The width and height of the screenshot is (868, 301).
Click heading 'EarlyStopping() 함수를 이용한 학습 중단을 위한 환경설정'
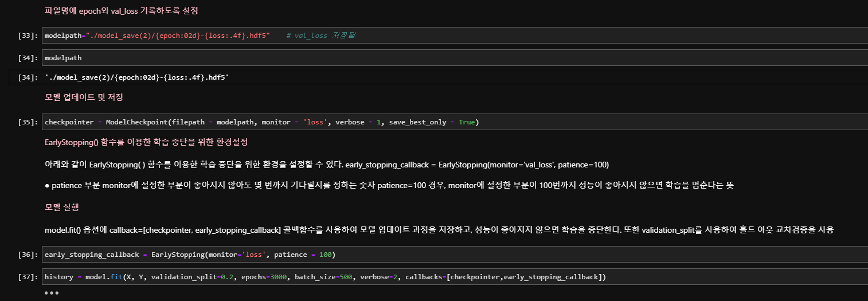(146, 142)
